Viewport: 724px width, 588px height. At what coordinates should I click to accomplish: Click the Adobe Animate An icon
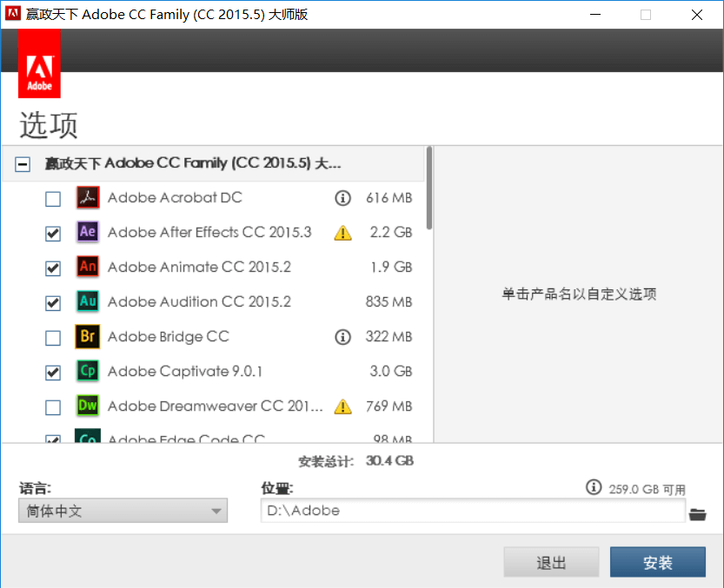point(88,267)
